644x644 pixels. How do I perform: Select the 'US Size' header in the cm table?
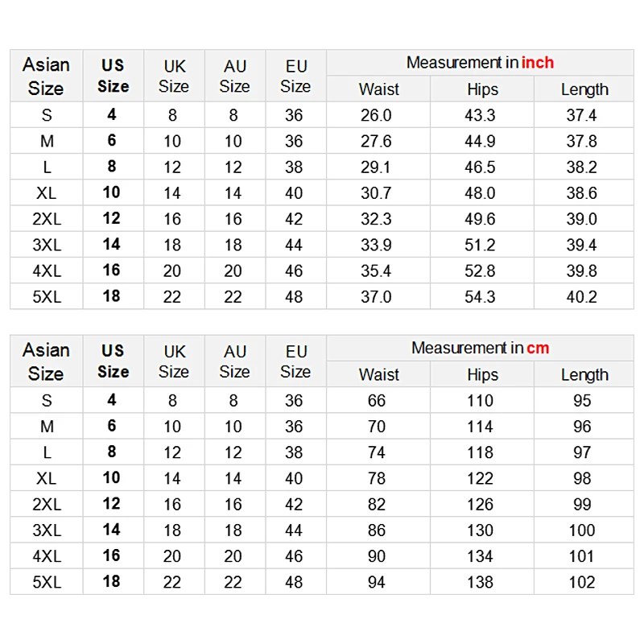tap(113, 361)
